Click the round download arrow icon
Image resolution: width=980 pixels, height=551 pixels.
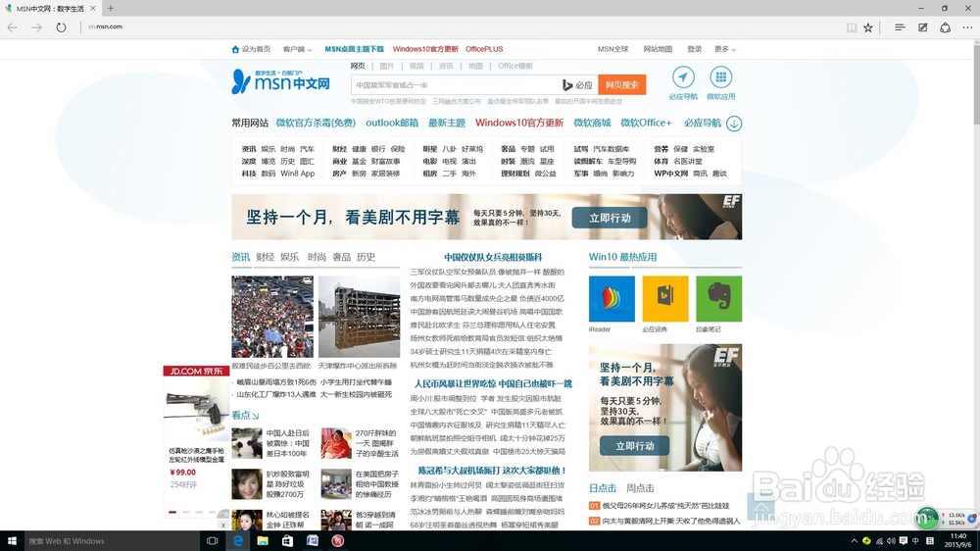tap(734, 124)
